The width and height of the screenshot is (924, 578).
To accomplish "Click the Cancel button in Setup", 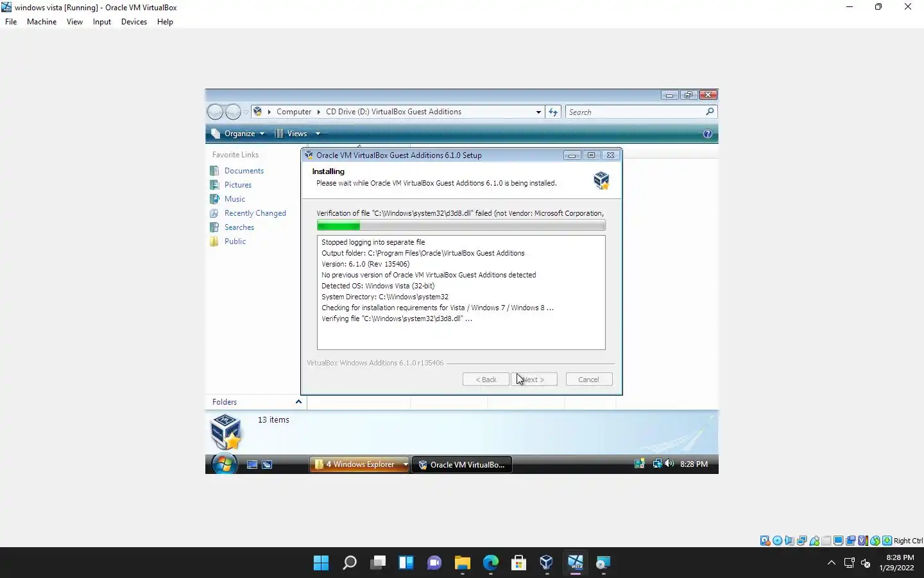I will pyautogui.click(x=589, y=380).
